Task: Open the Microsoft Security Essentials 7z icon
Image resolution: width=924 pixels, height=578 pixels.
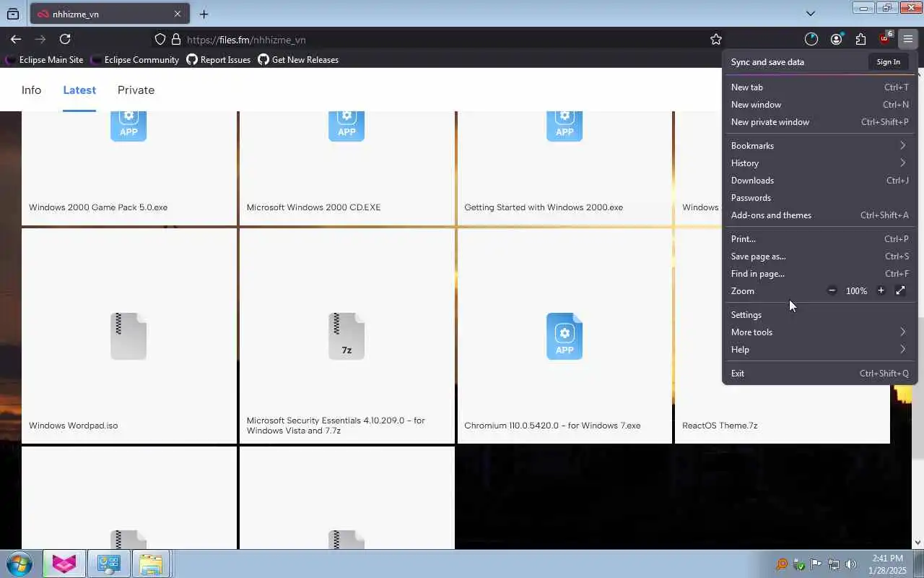Action: pos(346,336)
